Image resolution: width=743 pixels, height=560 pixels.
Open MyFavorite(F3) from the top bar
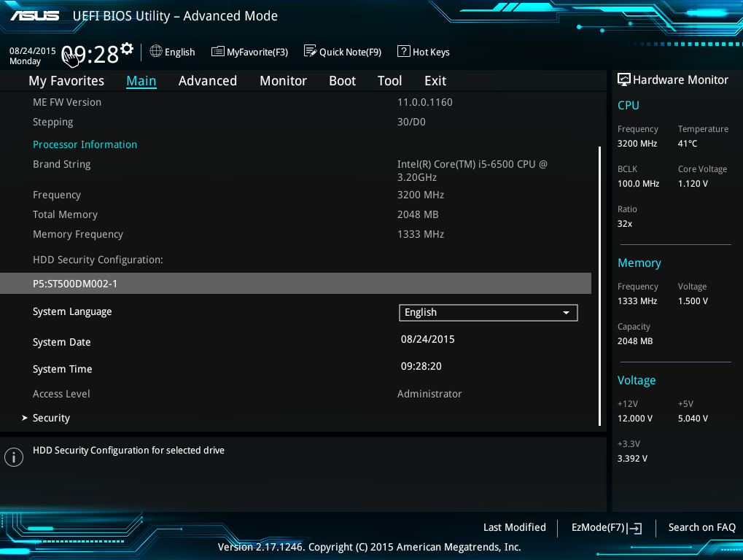[249, 52]
